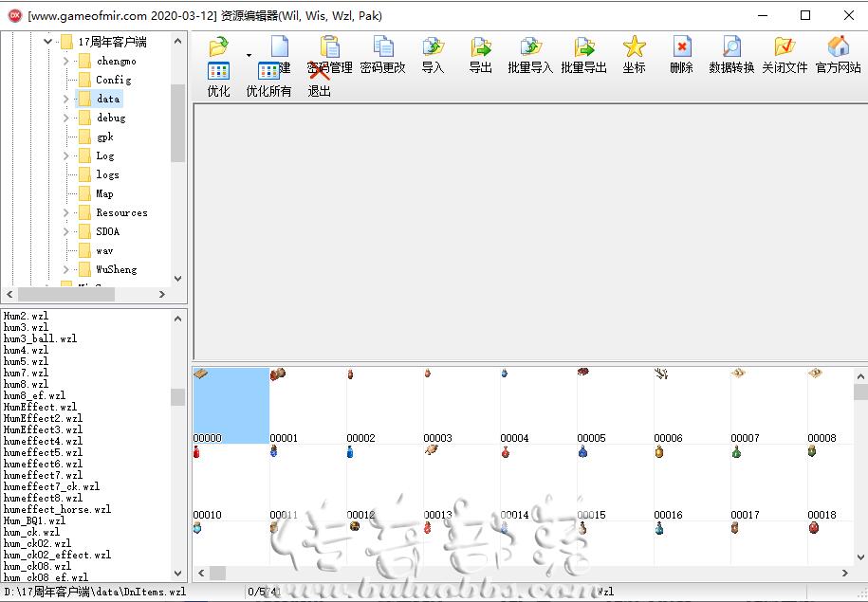Screen dimensions: 868x602
Task: Click the 密码更改 password change icon
Action: pyautogui.click(x=383, y=46)
